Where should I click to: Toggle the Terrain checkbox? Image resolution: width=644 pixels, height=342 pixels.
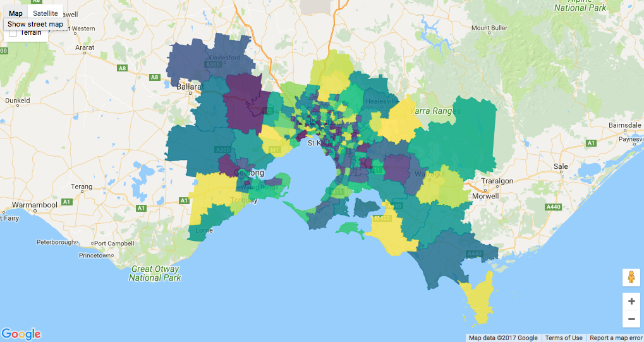click(13, 32)
